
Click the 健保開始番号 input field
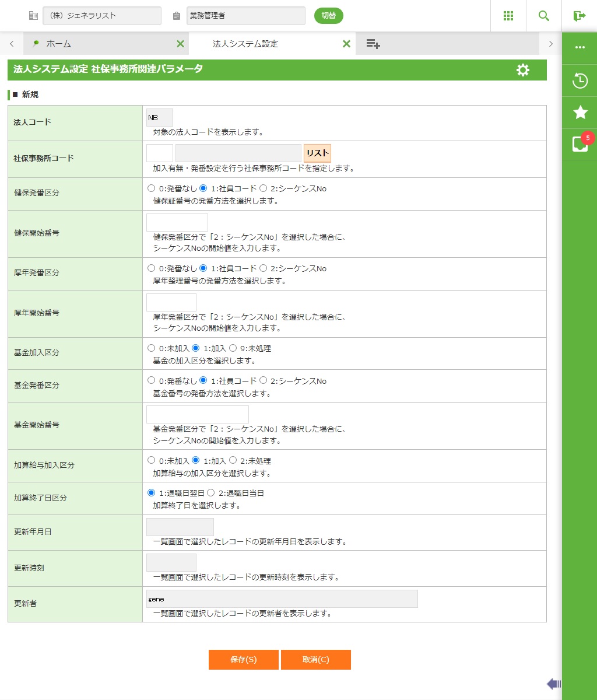tap(177, 222)
